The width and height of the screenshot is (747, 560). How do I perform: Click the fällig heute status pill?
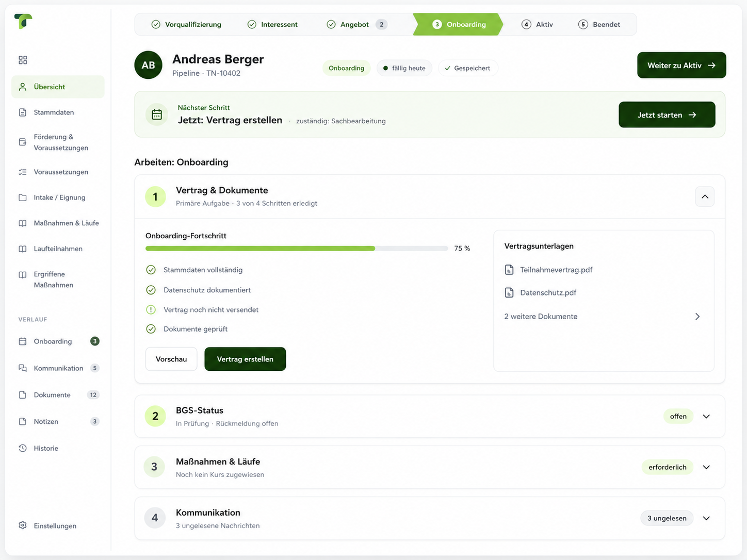coord(404,68)
